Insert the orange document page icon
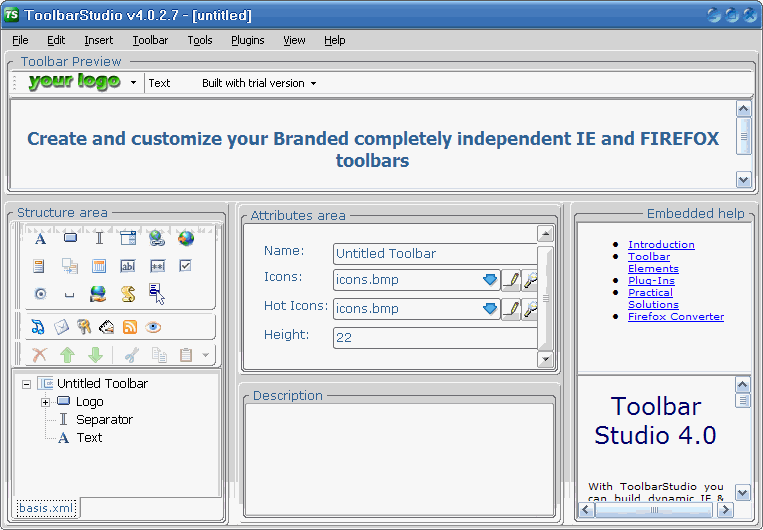This screenshot has height=530, width=763. pyautogui.click(x=38, y=266)
